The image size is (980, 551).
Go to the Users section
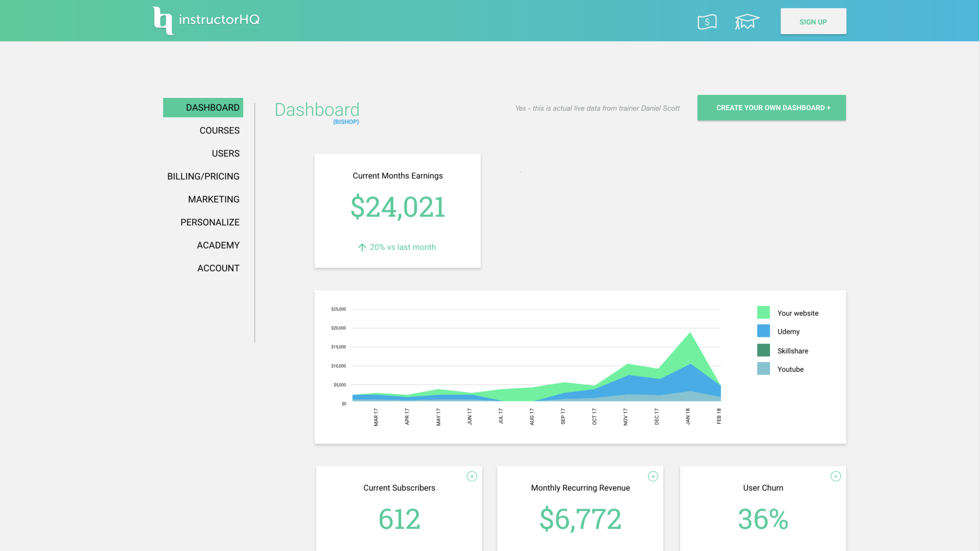226,153
